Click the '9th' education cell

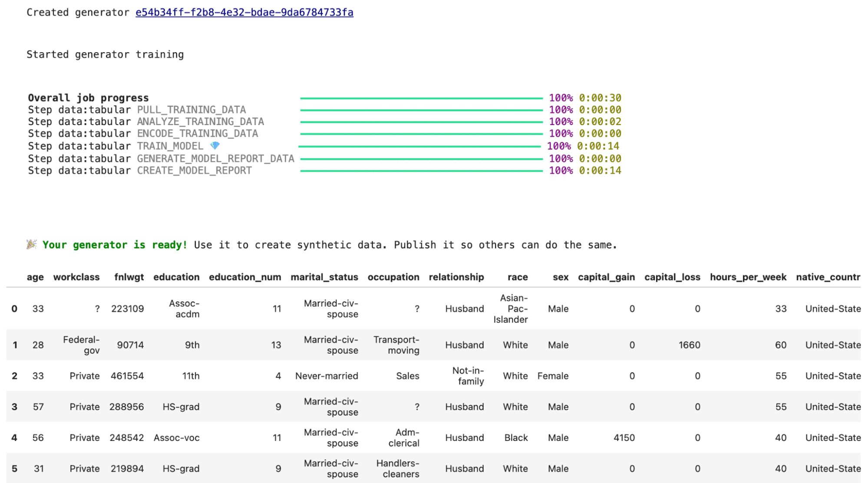192,345
